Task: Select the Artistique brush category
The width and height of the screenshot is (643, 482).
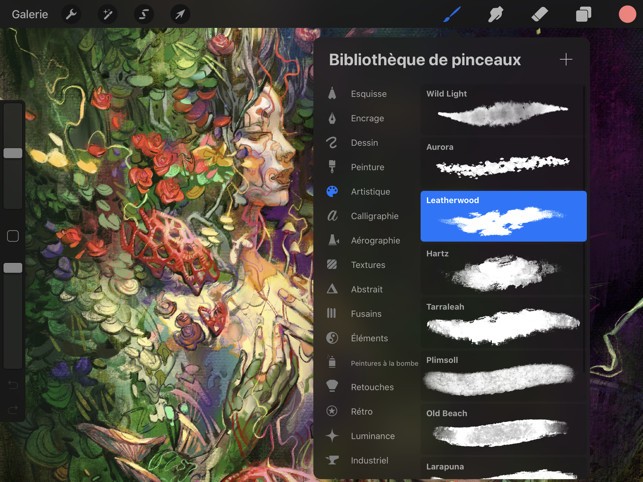Action: point(370,192)
